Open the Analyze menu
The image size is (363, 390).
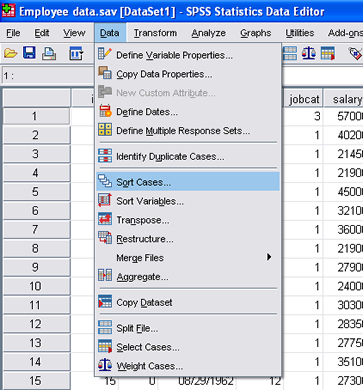209,33
